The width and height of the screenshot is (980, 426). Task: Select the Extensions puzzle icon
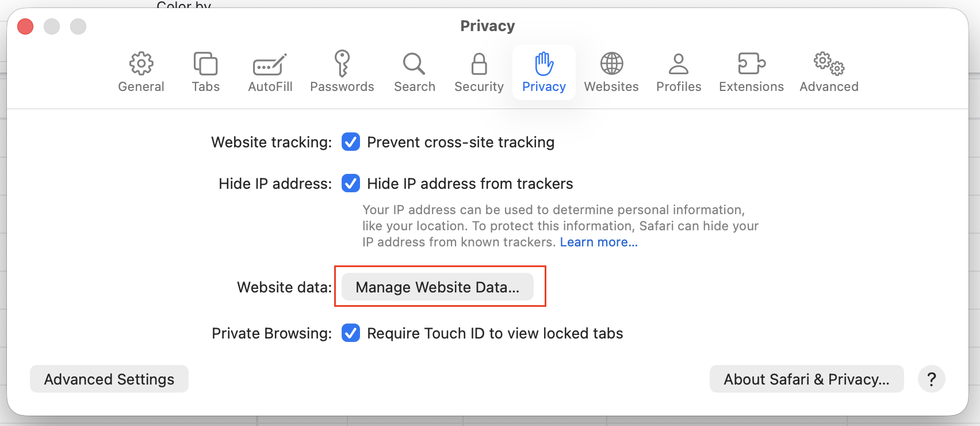(x=751, y=63)
